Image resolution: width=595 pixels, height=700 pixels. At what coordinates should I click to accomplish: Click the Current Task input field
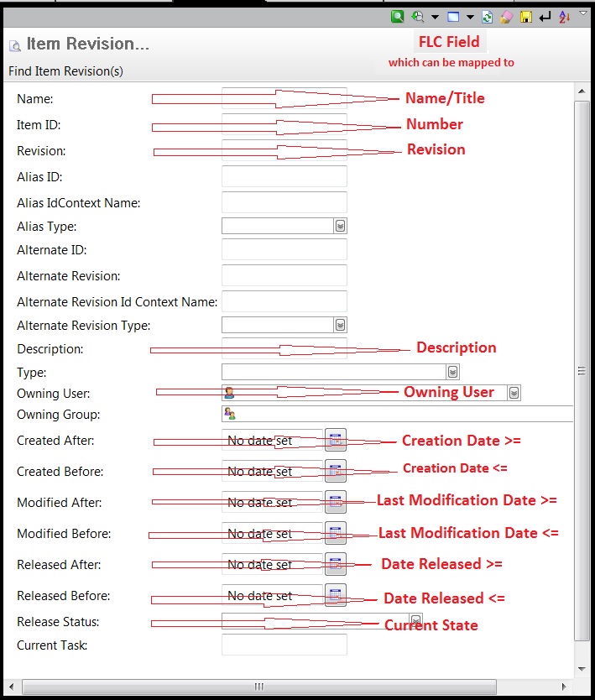(284, 645)
